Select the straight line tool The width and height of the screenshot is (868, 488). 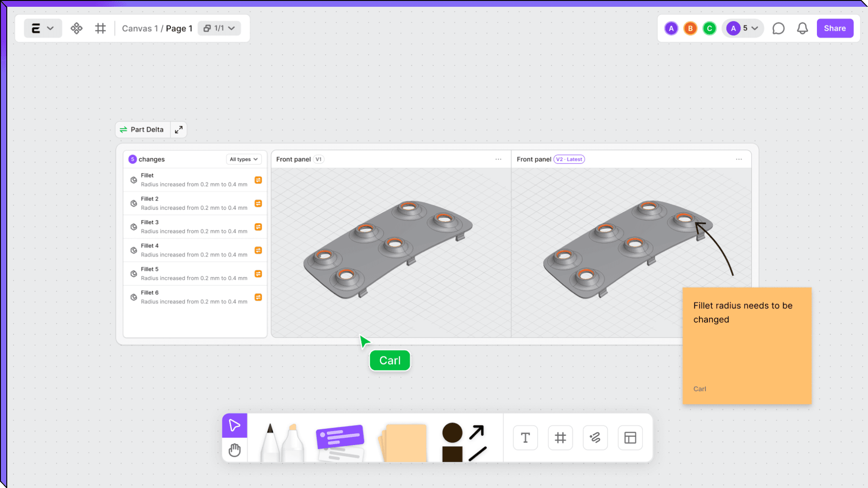point(477,454)
